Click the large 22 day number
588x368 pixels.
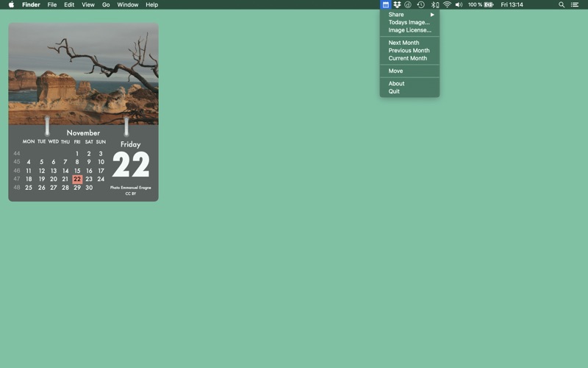pyautogui.click(x=131, y=164)
